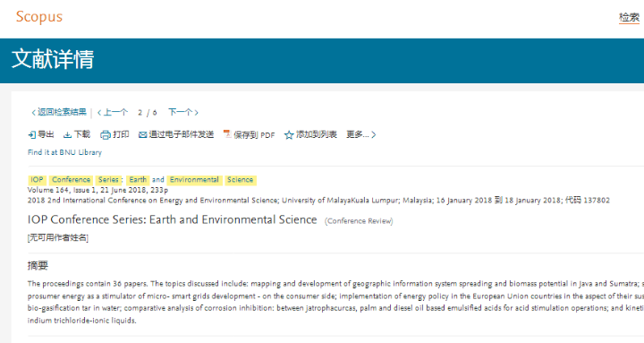Click the PDF file icon
This screenshot has width=644, height=343.
[x=227, y=134]
